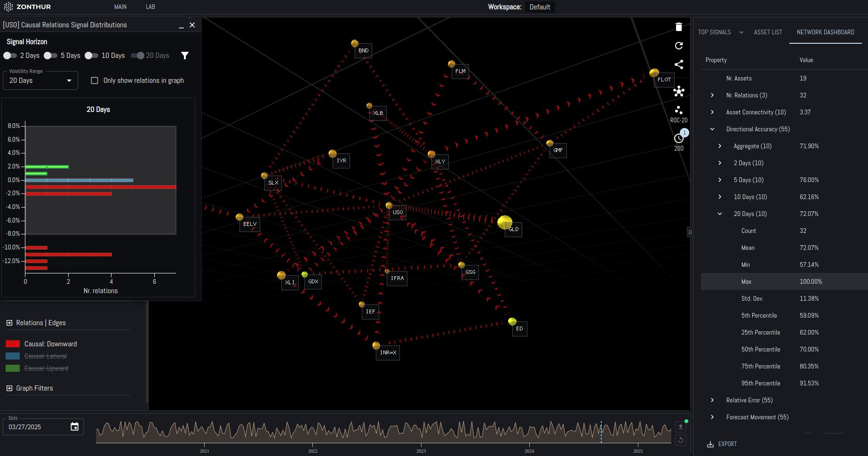The height and width of the screenshot is (456, 868).
Task: Open the MAIN menu
Action: (120, 7)
